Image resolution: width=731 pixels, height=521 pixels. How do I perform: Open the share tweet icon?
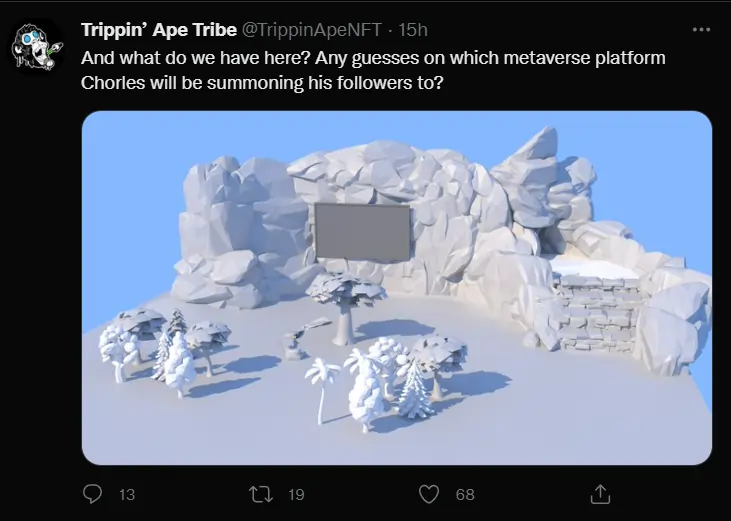tap(600, 494)
